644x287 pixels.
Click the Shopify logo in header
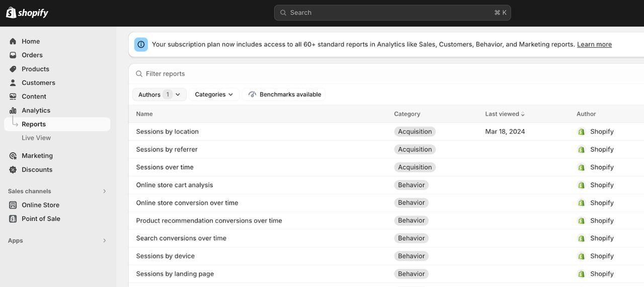coord(27,13)
